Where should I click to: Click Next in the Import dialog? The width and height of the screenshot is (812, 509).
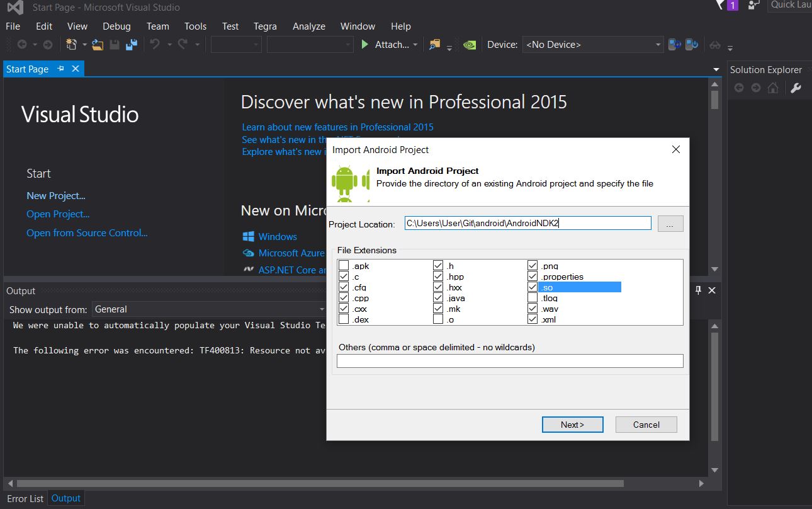coord(573,425)
